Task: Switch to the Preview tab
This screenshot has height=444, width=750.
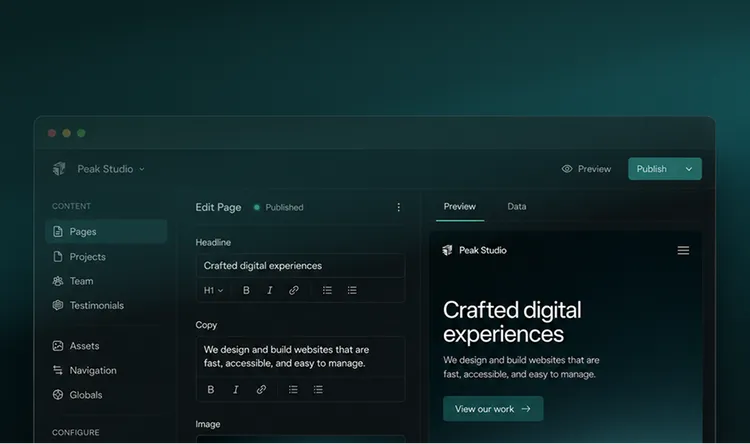Action: 460,207
